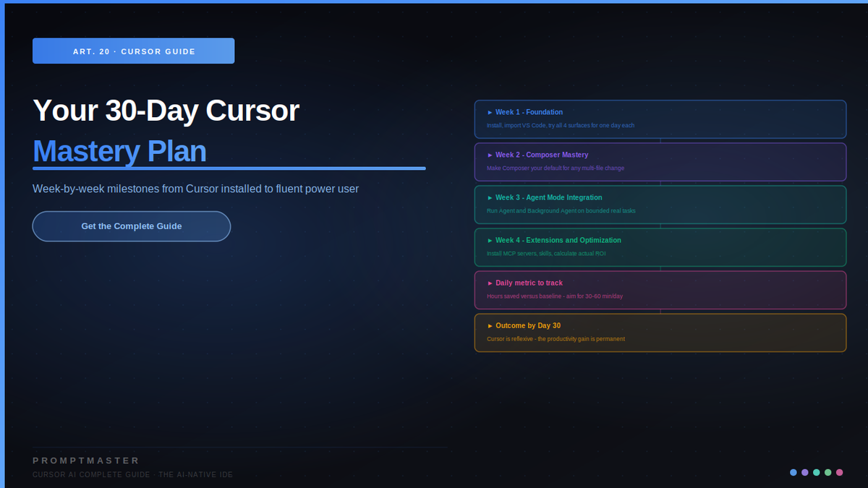Click 'Hours saved versus baseline' description
The height and width of the screenshot is (488, 868).
tap(555, 296)
